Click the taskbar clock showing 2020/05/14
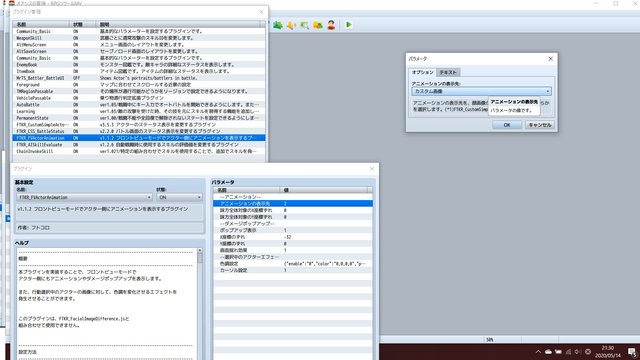Image resolution: width=640 pixels, height=360 pixels. (607, 352)
